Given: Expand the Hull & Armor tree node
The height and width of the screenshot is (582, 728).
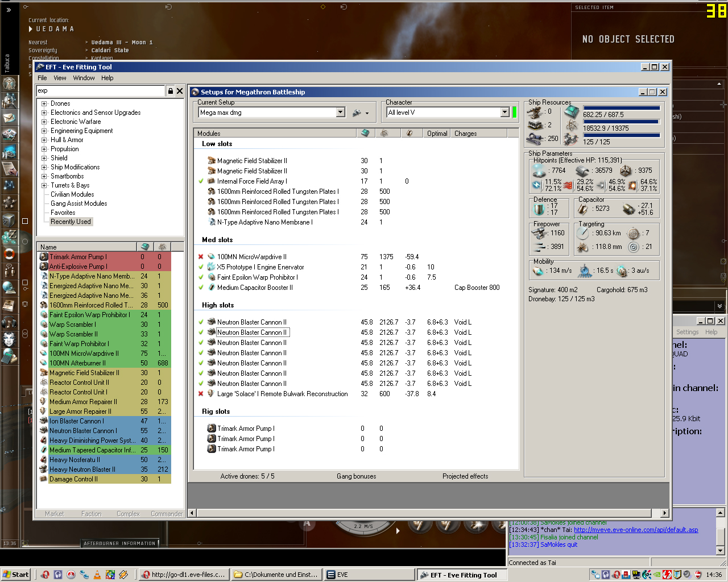Looking at the screenshot, I should [x=44, y=140].
